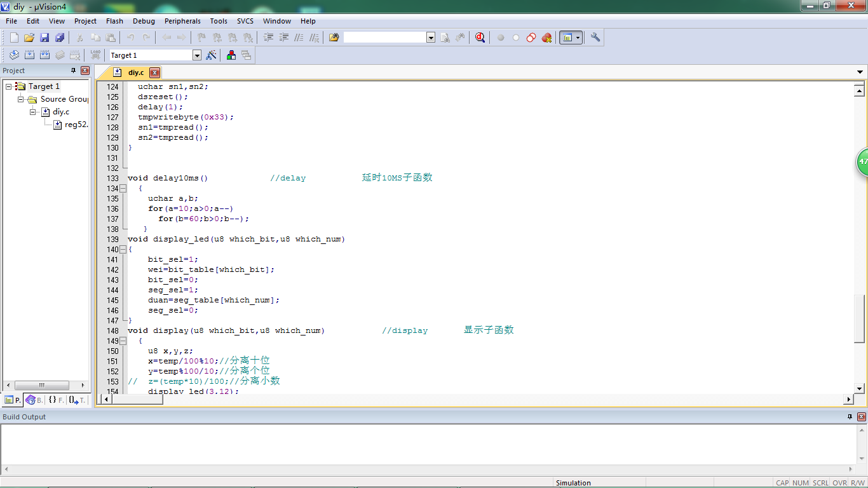Open the Flash menu
The height and width of the screenshot is (488, 868).
pyautogui.click(x=114, y=21)
